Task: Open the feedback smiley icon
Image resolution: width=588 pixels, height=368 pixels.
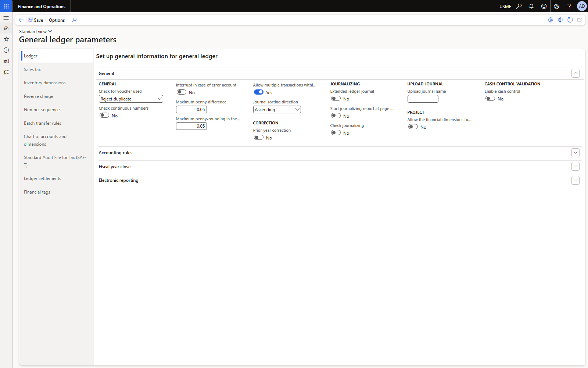Action: coord(544,6)
